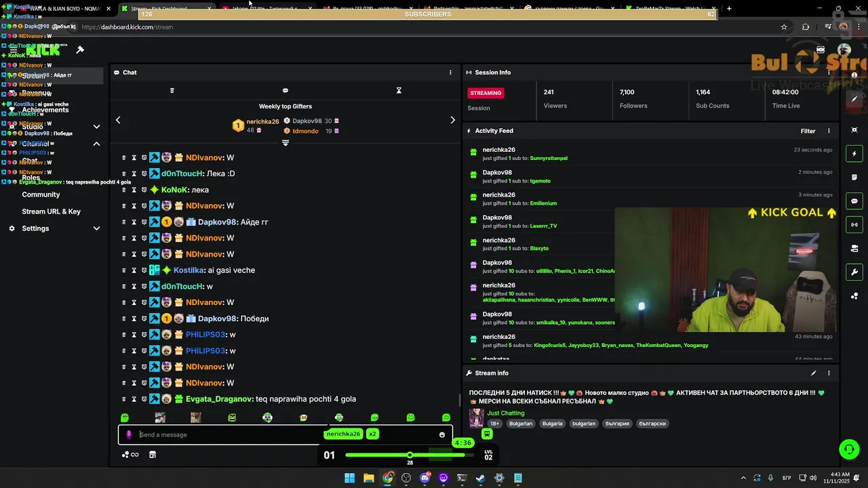The image size is (868, 488).
Task: Select the 7,100 Followers stat
Action: pos(634,98)
